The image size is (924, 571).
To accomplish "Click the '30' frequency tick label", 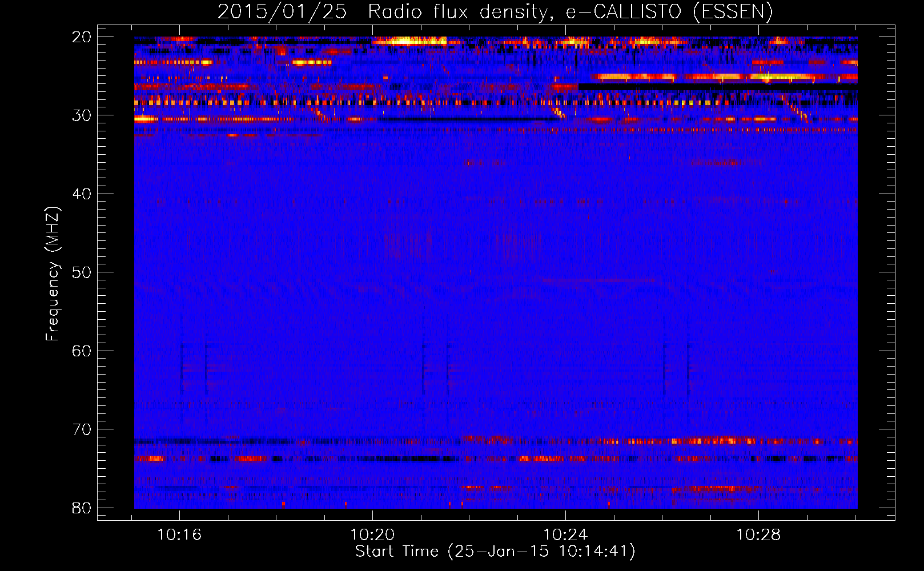I will tap(82, 115).
